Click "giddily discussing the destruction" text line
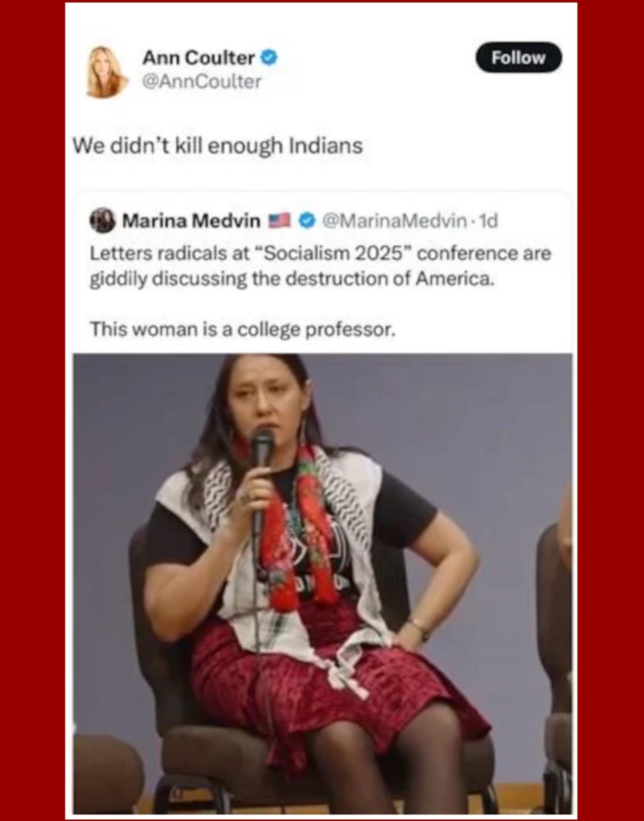 [x=292, y=279]
